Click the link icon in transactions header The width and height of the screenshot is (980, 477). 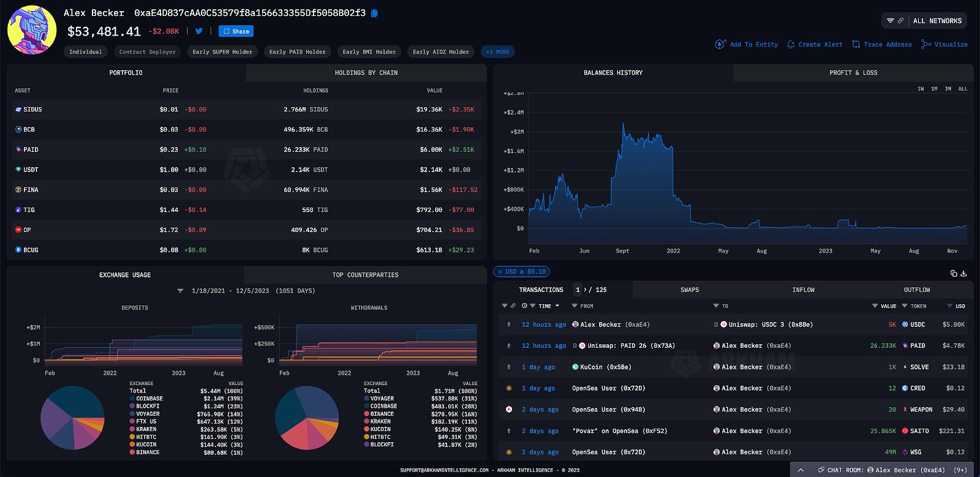point(513,306)
